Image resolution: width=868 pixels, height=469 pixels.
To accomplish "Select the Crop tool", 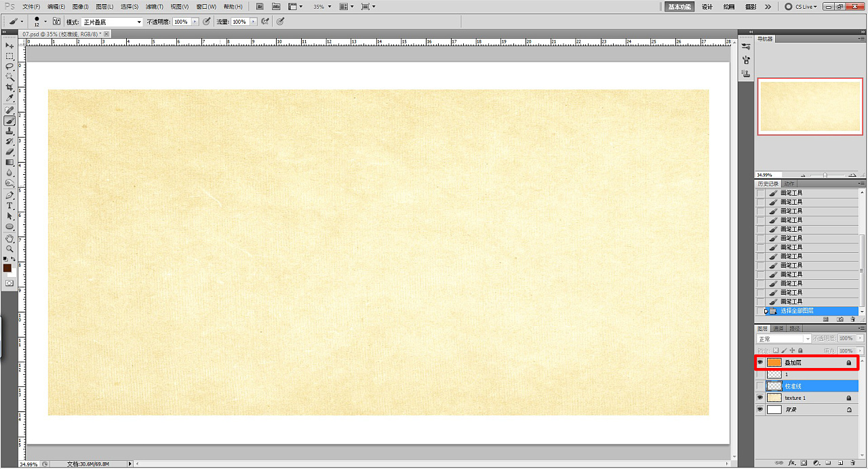I will click(9, 87).
